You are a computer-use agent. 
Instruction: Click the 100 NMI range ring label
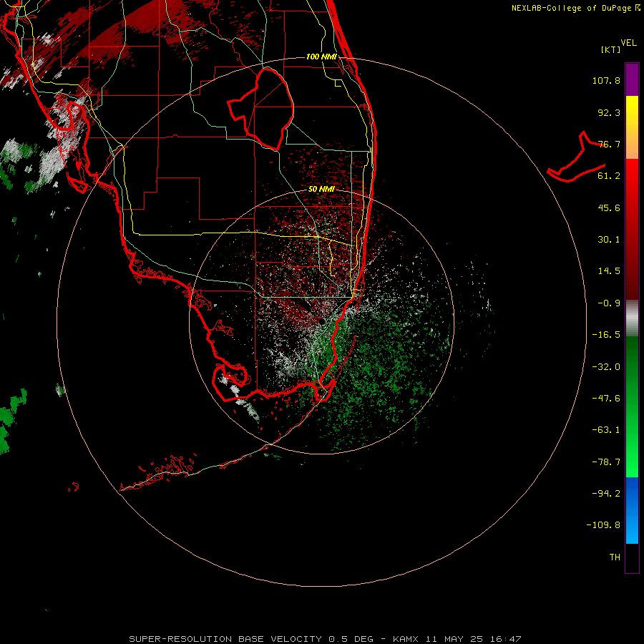tap(321, 57)
